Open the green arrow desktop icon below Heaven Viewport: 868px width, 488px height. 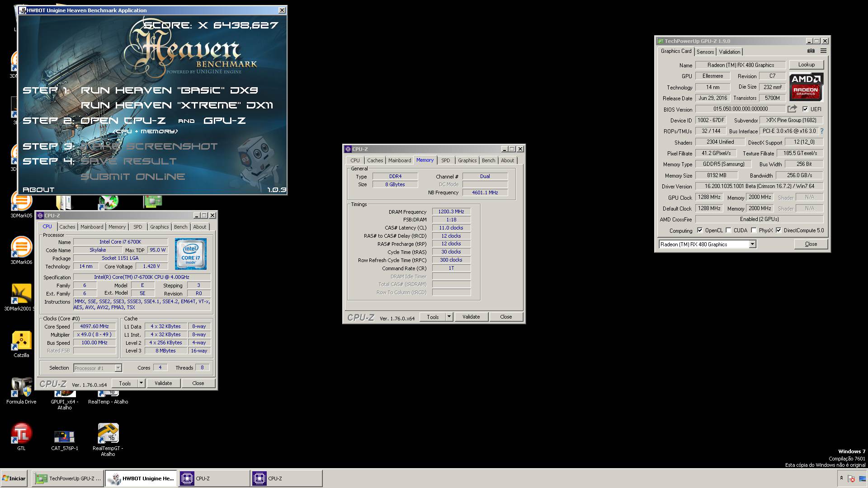click(108, 202)
